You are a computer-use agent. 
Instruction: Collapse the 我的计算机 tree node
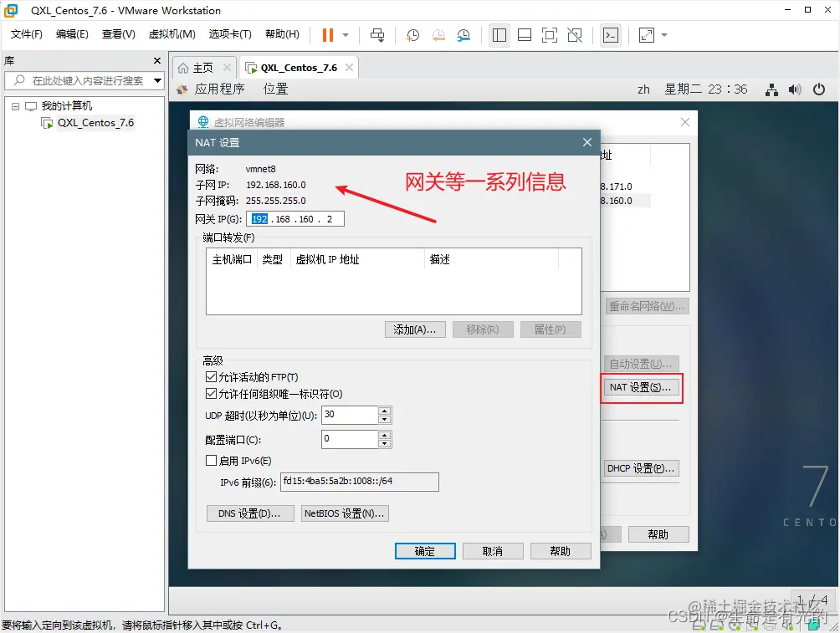[x=14, y=105]
